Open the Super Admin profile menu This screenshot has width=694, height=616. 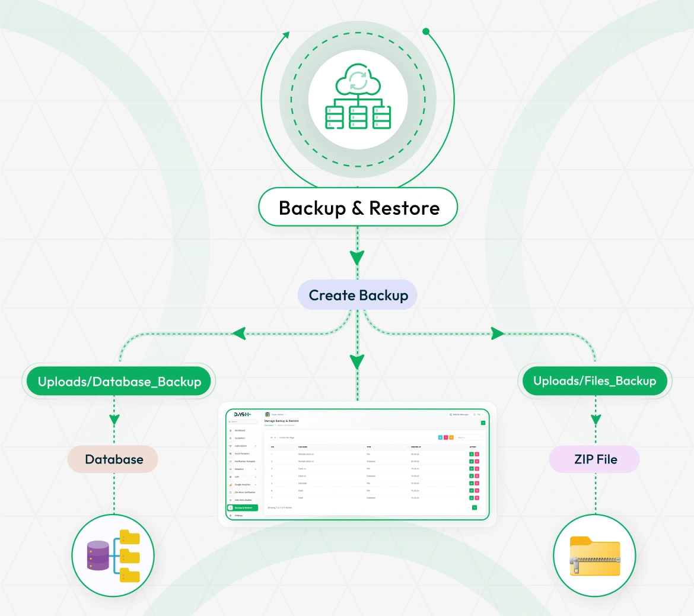[277, 415]
